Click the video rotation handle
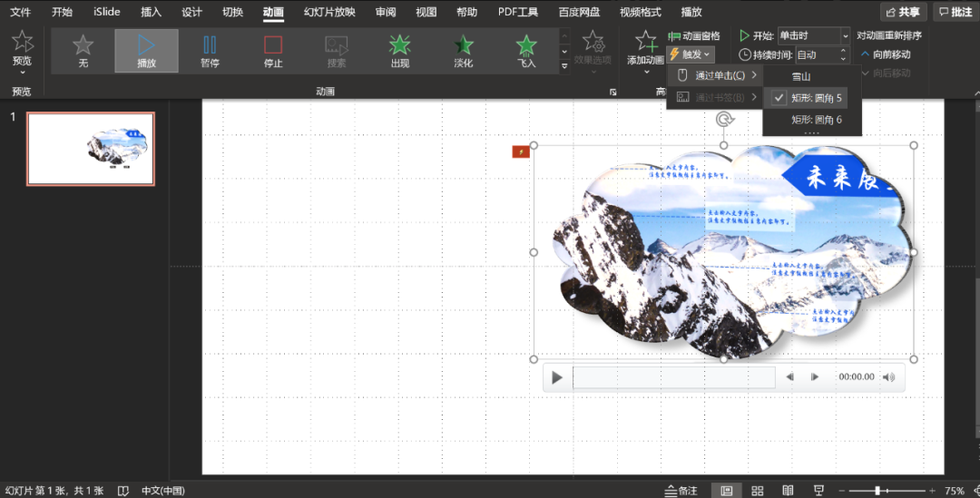This screenshot has width=980, height=498. [724, 120]
